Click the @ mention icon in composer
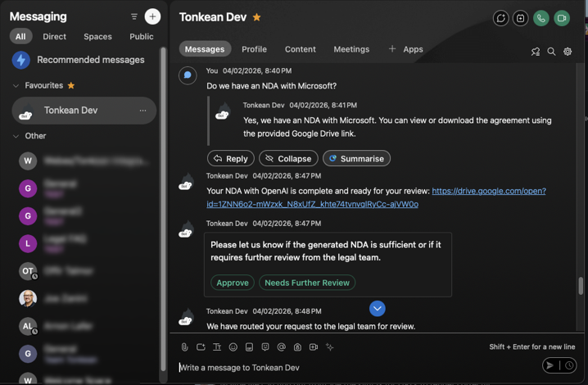Viewport: 588px width, 385px height. tap(282, 347)
